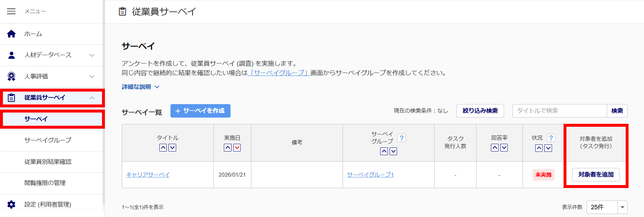Open the サーベイグループ sidebar item
644x217 pixels.
click(48, 140)
